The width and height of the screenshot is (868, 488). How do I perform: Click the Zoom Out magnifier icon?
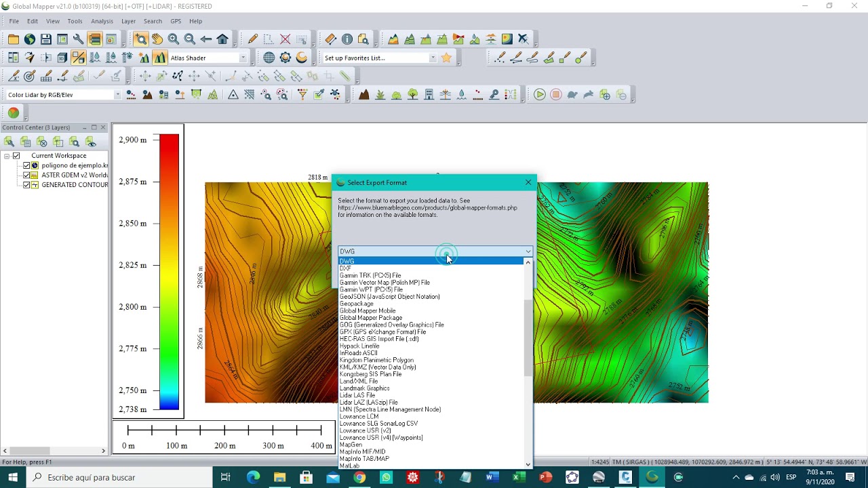pyautogui.click(x=189, y=39)
